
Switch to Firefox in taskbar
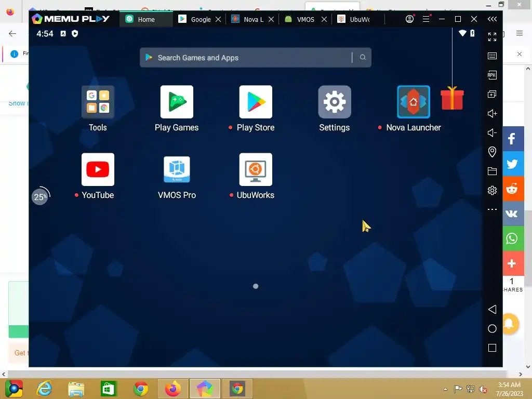click(x=173, y=389)
